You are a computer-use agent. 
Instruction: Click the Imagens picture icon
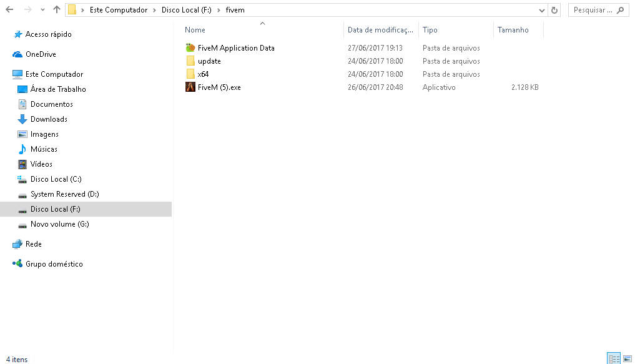(22, 134)
